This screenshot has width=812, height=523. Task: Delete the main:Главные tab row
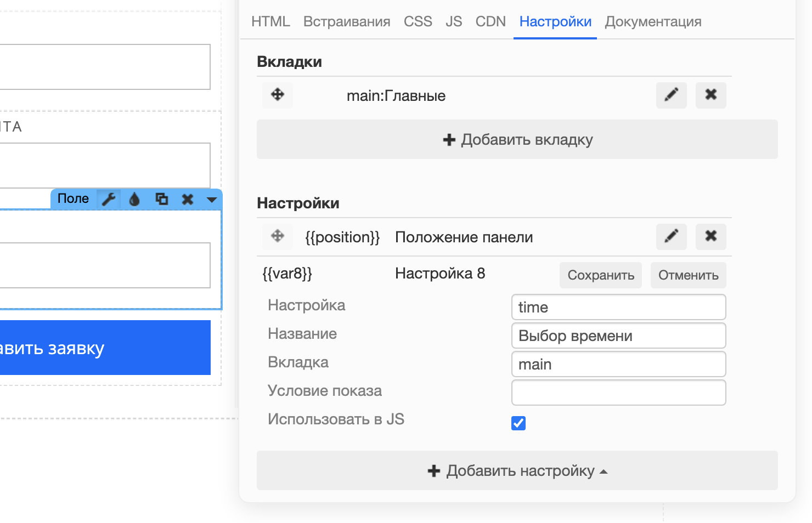[x=711, y=95]
